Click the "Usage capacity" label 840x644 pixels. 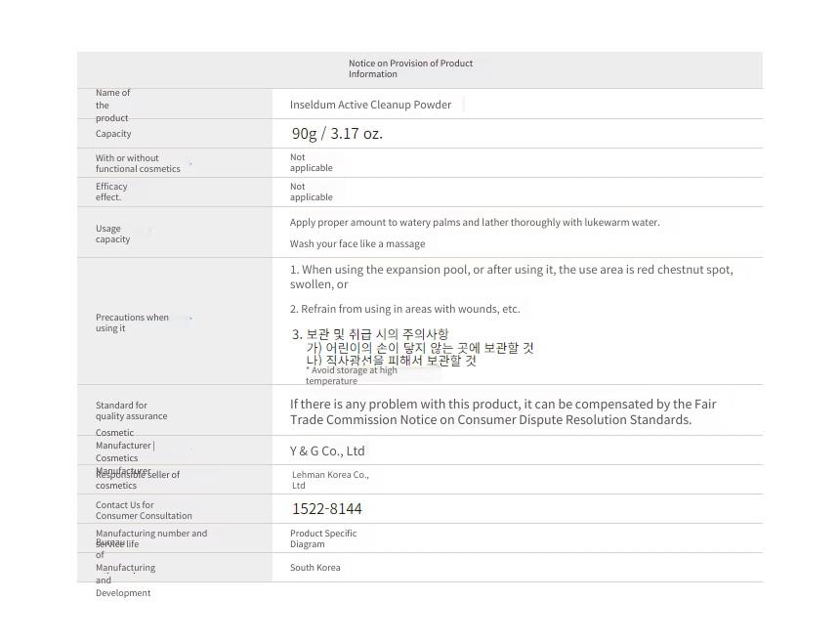coord(112,234)
